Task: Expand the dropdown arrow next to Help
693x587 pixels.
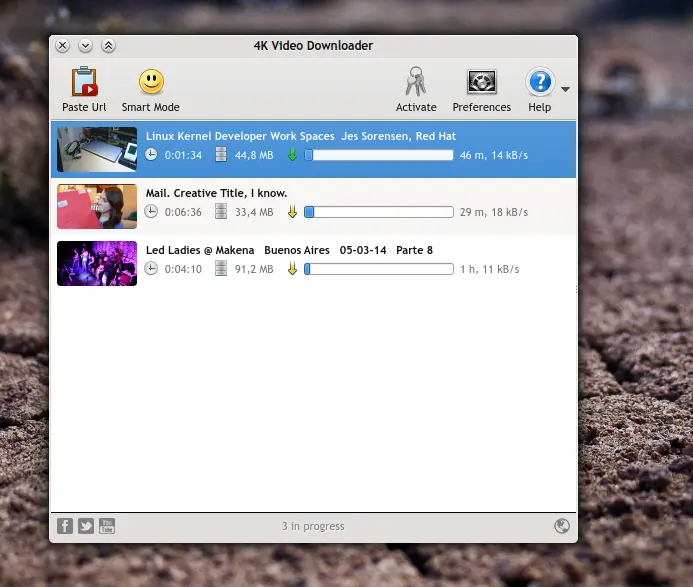Action: click(x=565, y=89)
